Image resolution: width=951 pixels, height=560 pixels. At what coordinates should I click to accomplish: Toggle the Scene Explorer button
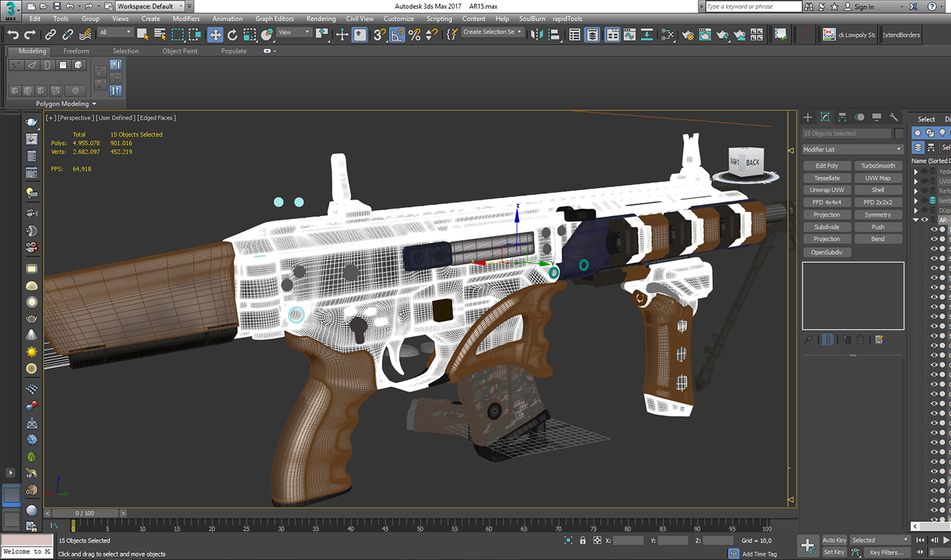pyautogui.click(x=575, y=34)
